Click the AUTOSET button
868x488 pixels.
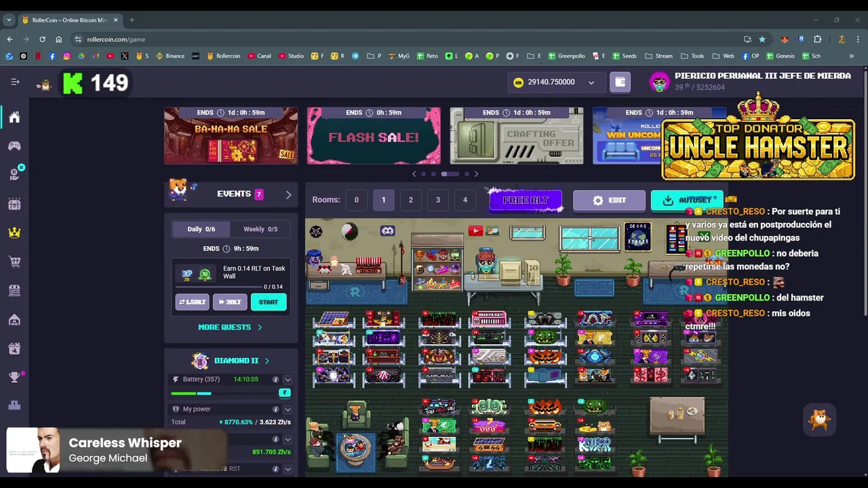687,201
